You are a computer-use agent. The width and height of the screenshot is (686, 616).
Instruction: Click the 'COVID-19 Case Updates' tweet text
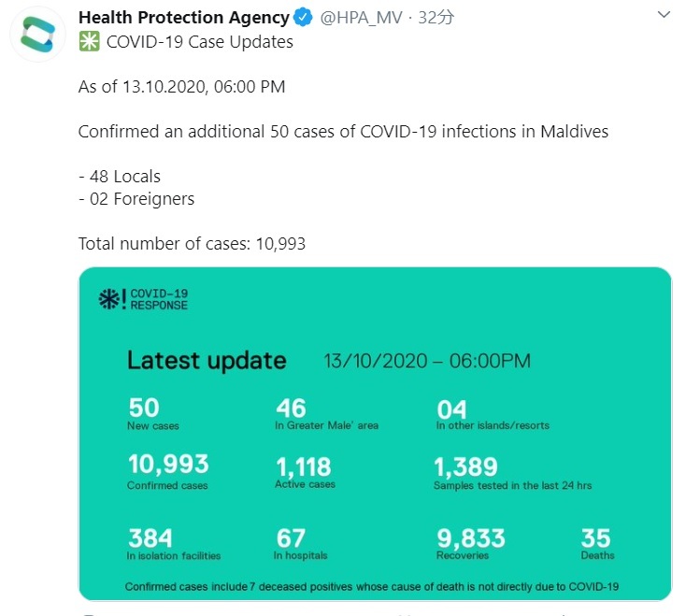click(x=199, y=42)
